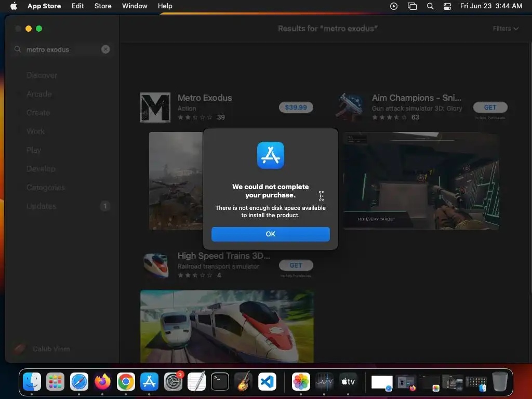This screenshot has height=399, width=532.
Task: Open TextEdit from the Dock
Action: point(196,382)
